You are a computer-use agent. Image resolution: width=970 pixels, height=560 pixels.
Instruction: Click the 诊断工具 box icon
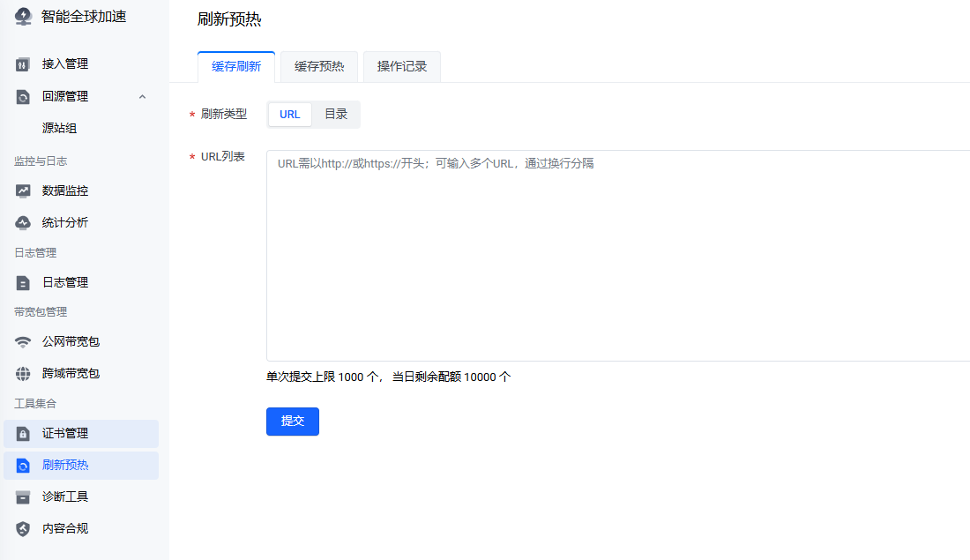pos(23,497)
